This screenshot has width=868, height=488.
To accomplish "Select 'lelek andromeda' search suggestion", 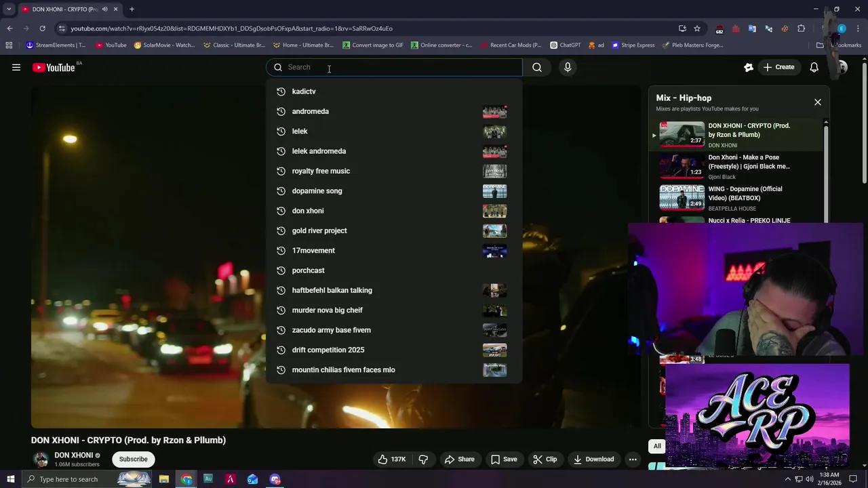I will point(394,151).
